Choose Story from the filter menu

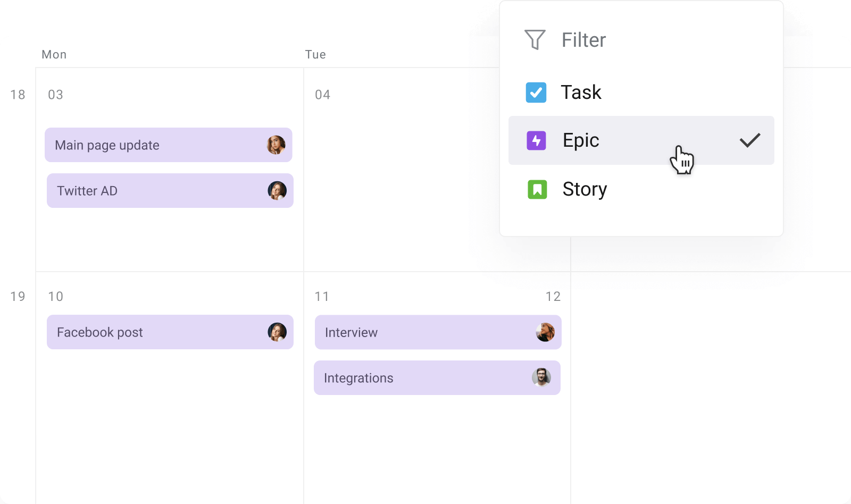click(x=585, y=189)
